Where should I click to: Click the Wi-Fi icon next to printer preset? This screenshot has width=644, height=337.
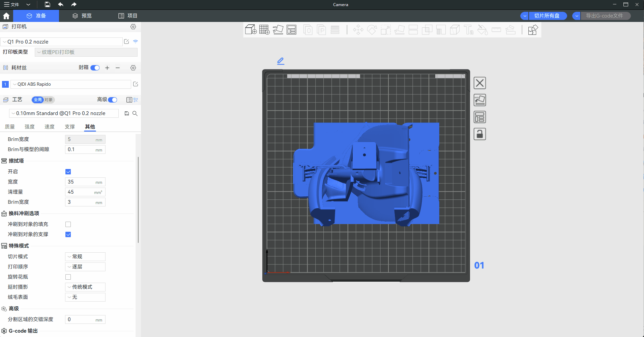click(136, 41)
